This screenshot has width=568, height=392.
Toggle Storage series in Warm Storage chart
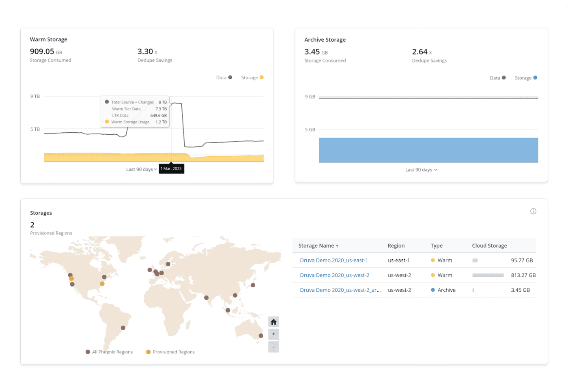tap(252, 78)
